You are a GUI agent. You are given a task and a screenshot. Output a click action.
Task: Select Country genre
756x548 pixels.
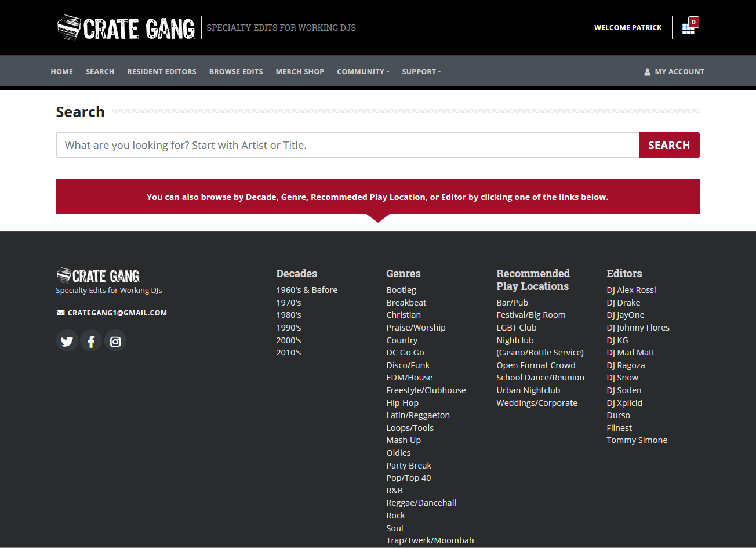coord(402,340)
